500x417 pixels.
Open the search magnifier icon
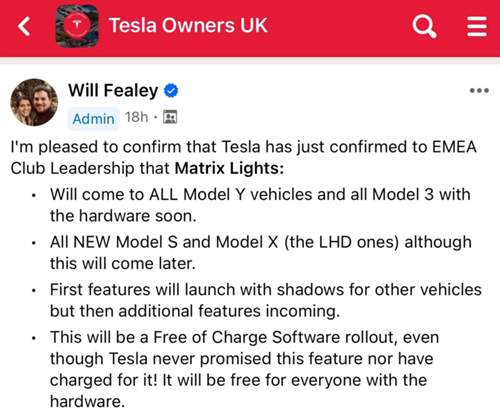click(424, 26)
